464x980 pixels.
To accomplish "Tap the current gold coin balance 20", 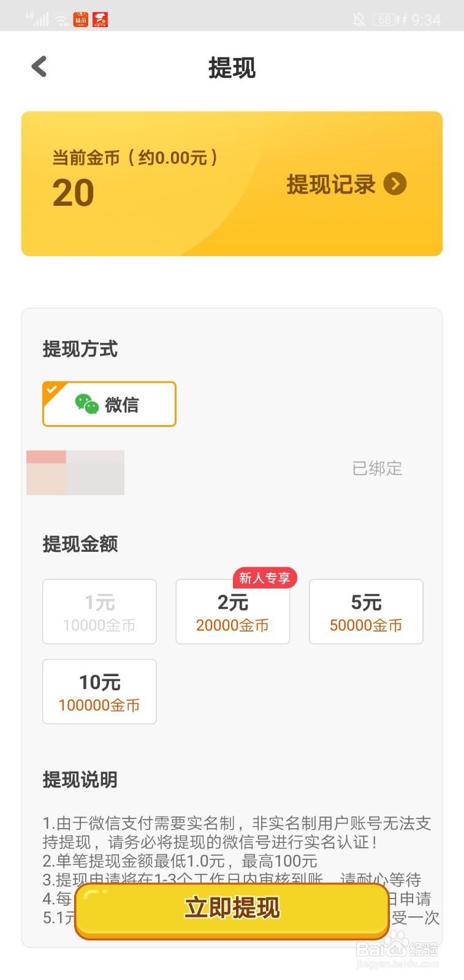I will 74,194.
